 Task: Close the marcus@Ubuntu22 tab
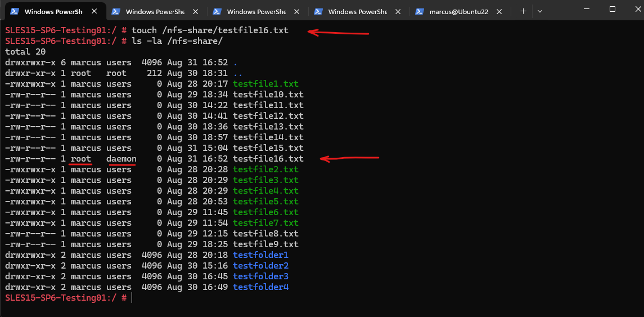[499, 11]
